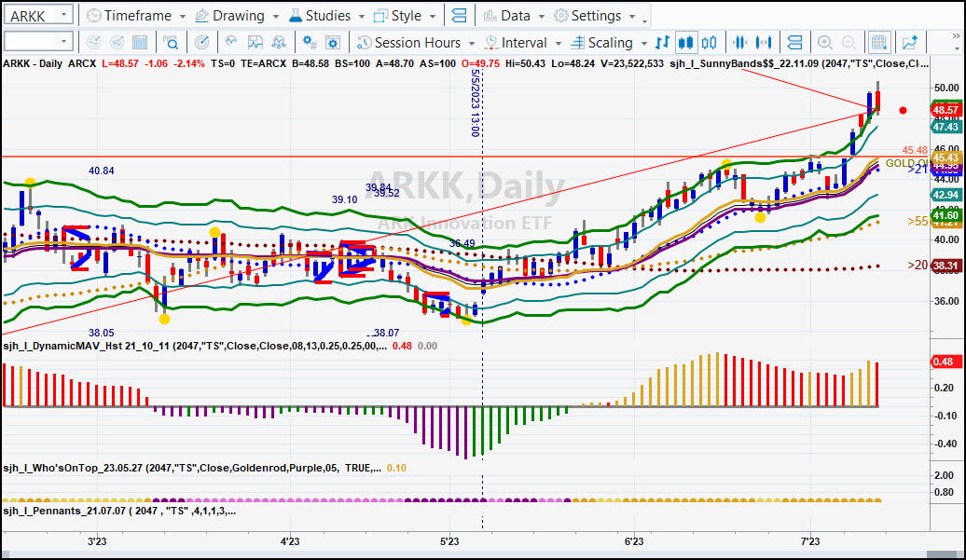Click the increase bar spacing icon

pyautogui.click(x=764, y=43)
